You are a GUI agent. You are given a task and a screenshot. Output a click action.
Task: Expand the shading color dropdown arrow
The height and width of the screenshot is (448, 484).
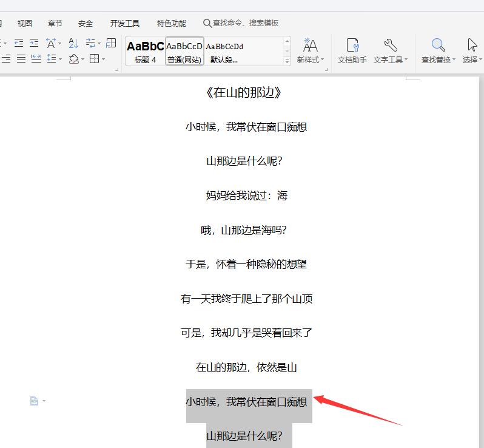click(82, 59)
